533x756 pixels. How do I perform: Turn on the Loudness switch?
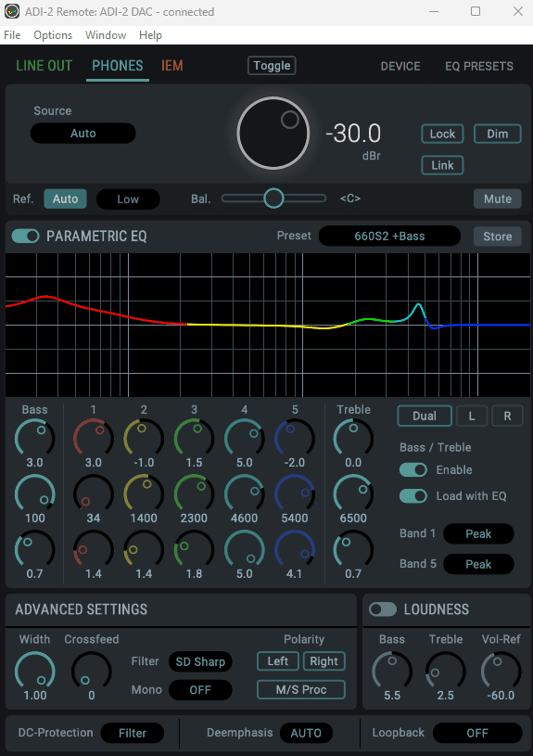383,609
